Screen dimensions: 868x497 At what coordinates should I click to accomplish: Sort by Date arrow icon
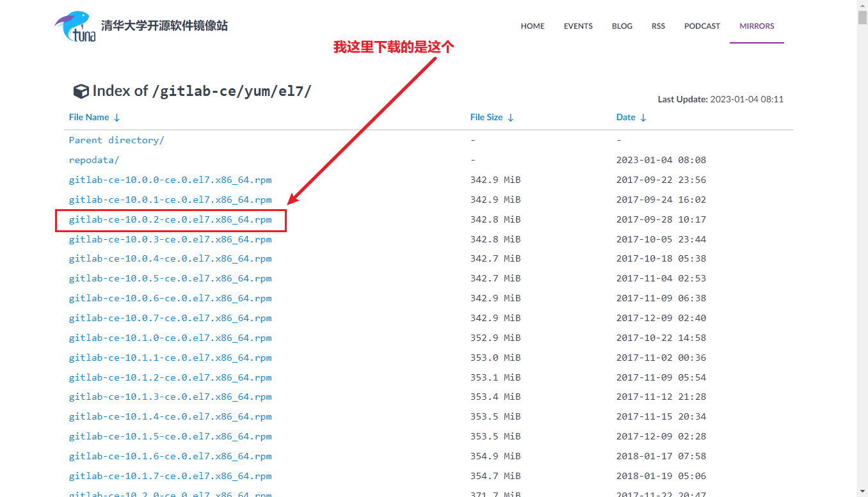click(x=643, y=118)
